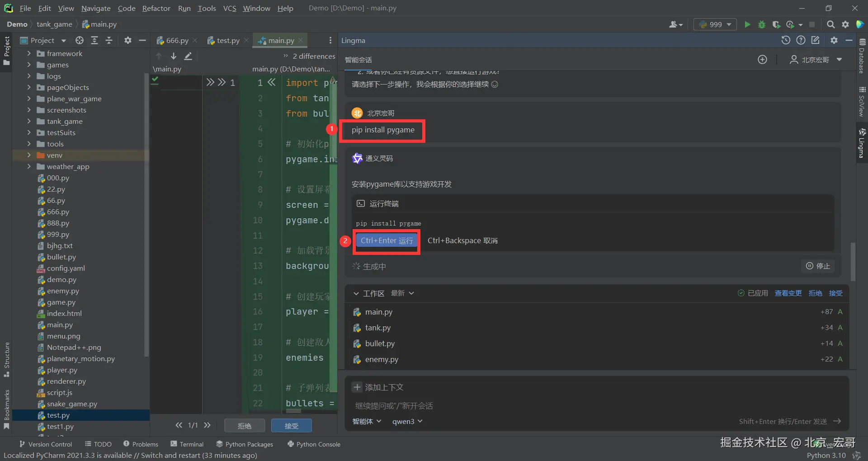Image resolution: width=868 pixels, height=461 pixels.
Task: Close the 666.py editor tab
Action: (x=195, y=40)
